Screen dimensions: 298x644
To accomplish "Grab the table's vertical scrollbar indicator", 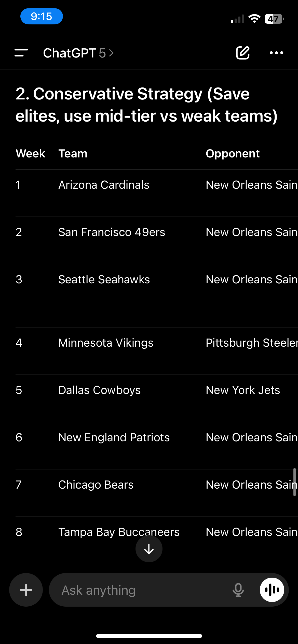I will [294, 482].
